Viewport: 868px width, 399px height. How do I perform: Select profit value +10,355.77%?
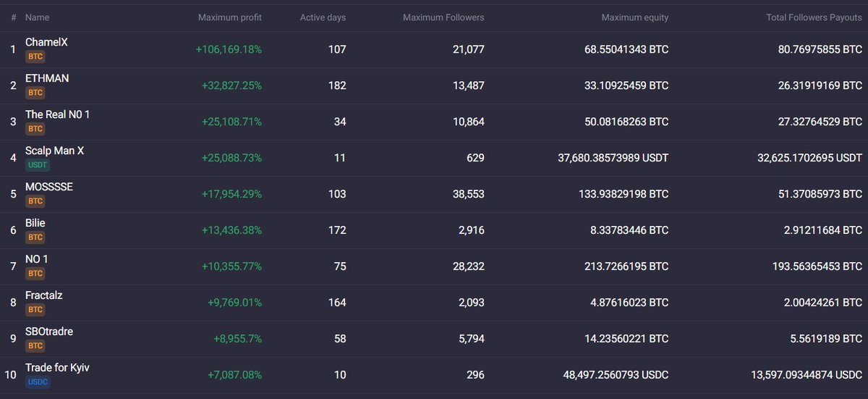pos(231,266)
